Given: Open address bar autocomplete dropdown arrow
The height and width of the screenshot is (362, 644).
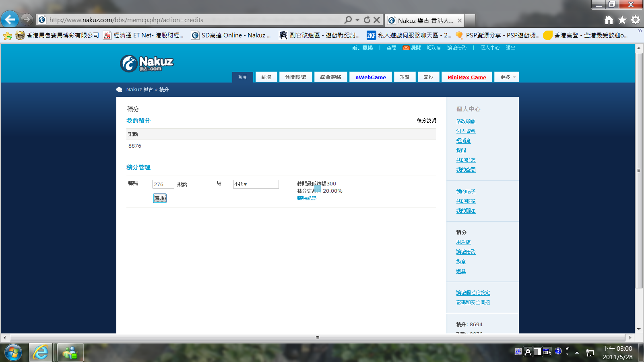Looking at the screenshot, I should [x=357, y=20].
